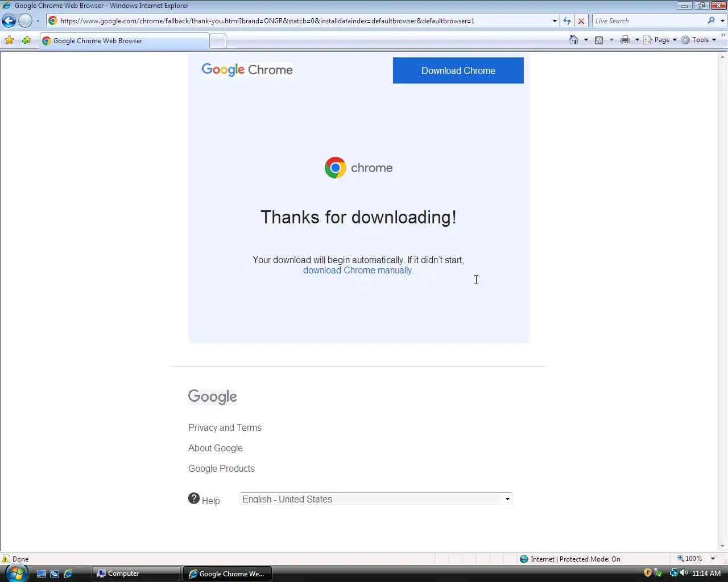Click the Download Chrome button
The width and height of the screenshot is (728, 582).
pyautogui.click(x=458, y=70)
